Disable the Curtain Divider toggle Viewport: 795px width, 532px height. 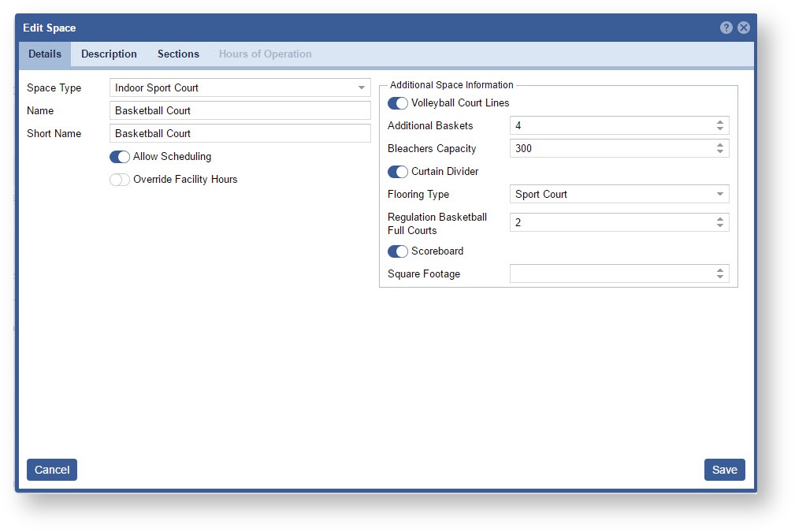point(398,172)
